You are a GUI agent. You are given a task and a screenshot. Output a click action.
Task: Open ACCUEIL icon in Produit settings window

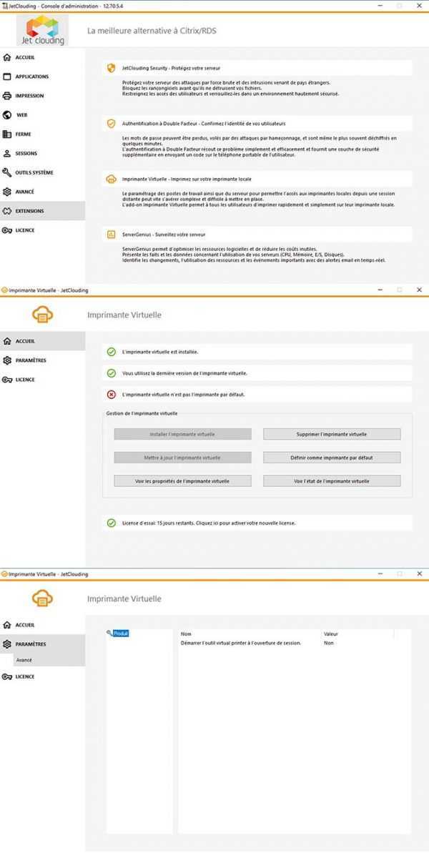coord(7,625)
